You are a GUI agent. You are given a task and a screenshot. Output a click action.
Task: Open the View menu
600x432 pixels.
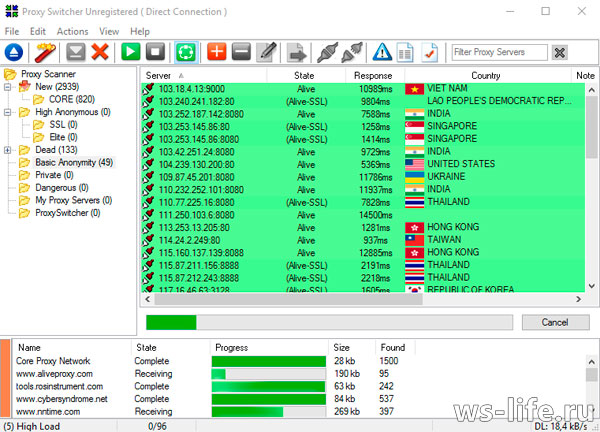coord(109,31)
